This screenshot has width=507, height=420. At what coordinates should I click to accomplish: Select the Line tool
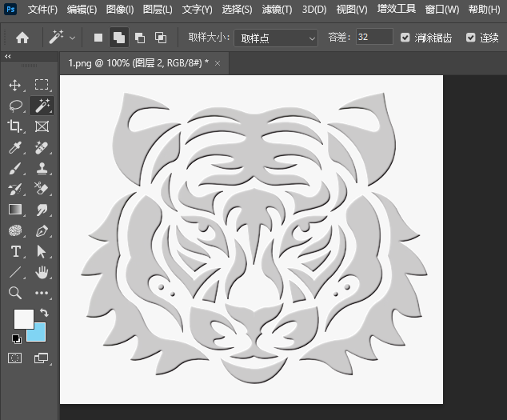click(x=15, y=272)
